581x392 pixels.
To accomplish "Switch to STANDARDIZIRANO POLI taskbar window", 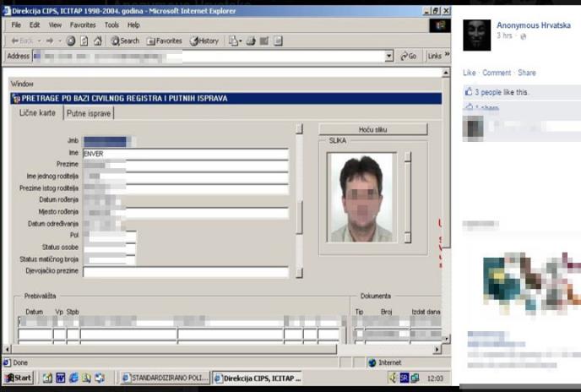I will (x=165, y=378).
